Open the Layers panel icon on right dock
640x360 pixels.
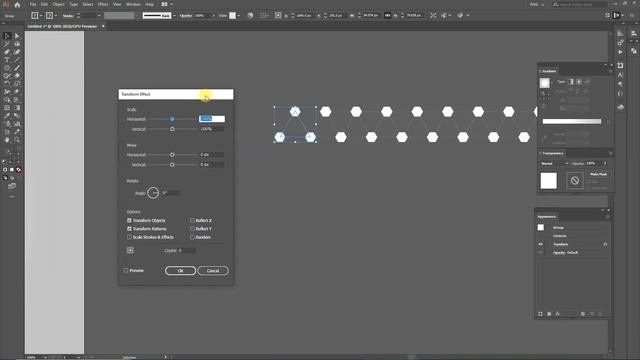click(620, 107)
